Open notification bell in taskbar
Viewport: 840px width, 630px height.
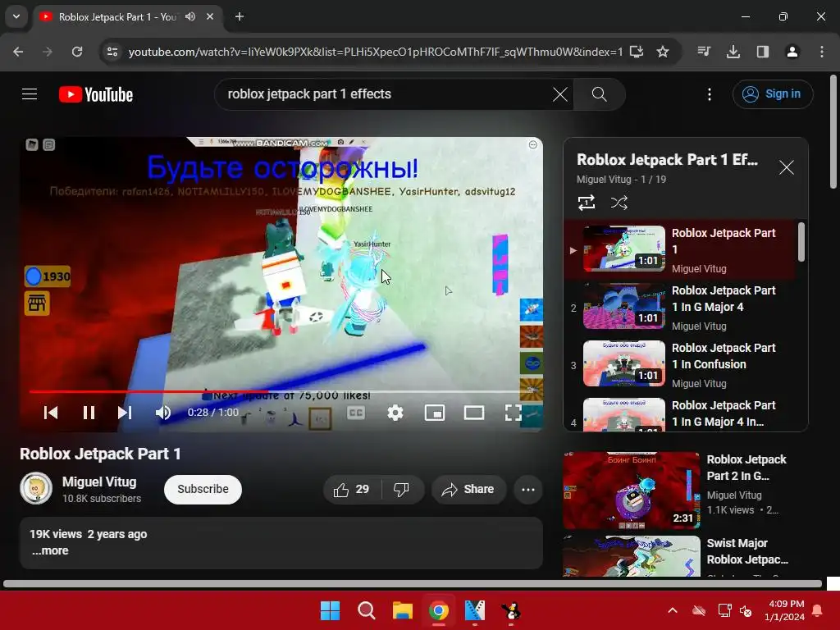coord(818,610)
